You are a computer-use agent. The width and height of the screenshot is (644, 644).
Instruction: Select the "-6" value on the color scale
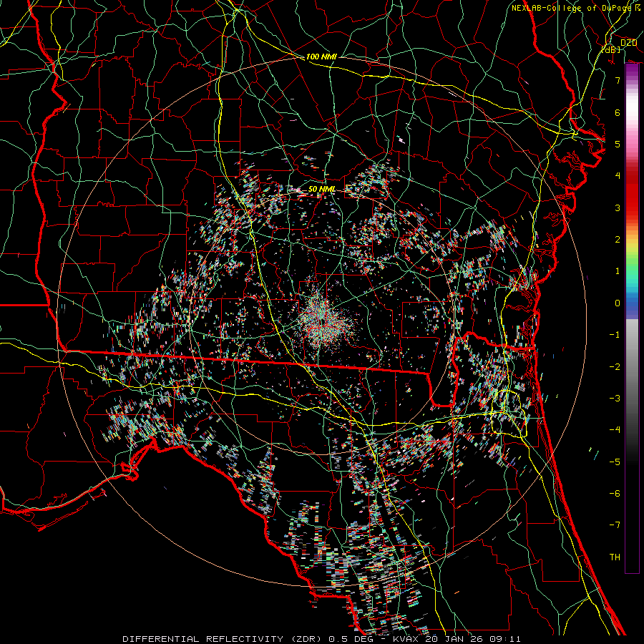615,494
